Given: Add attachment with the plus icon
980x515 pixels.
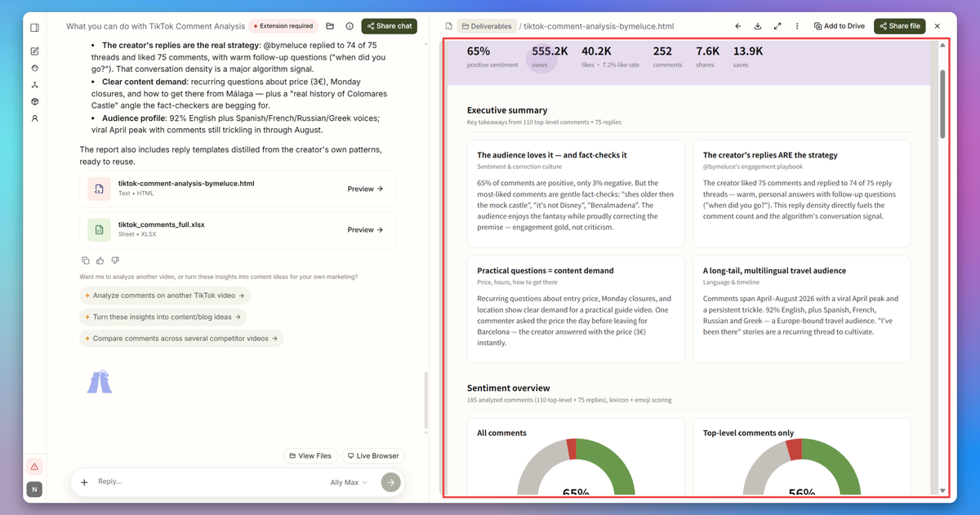Looking at the screenshot, I should pos(84,482).
